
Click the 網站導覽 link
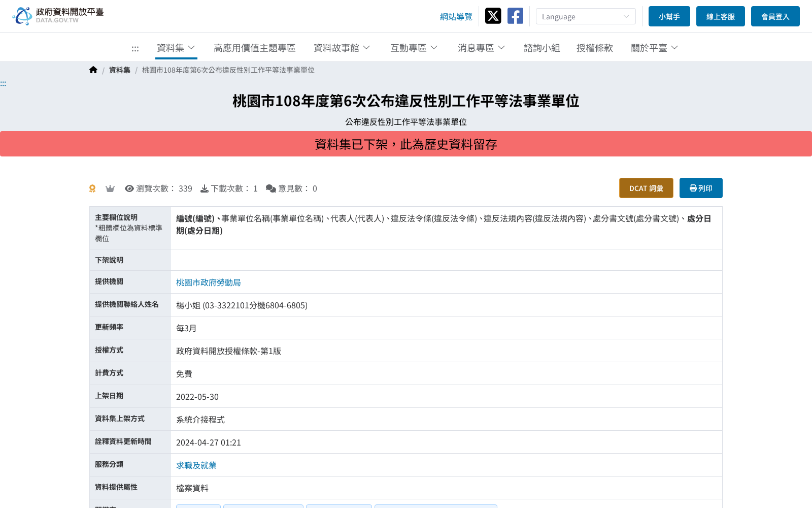click(456, 17)
